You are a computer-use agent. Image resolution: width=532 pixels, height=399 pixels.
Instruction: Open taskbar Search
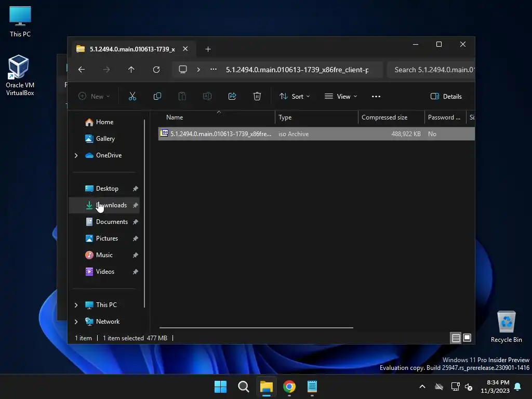[243, 387]
